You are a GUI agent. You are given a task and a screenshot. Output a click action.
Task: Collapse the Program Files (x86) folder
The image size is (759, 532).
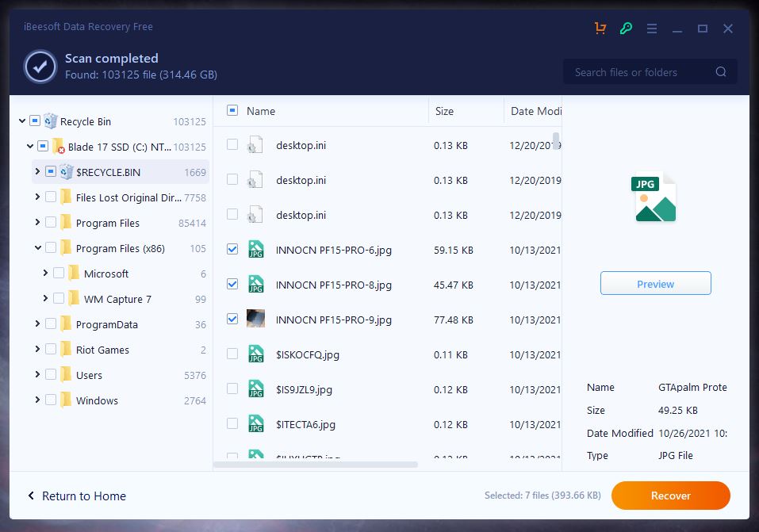37,248
